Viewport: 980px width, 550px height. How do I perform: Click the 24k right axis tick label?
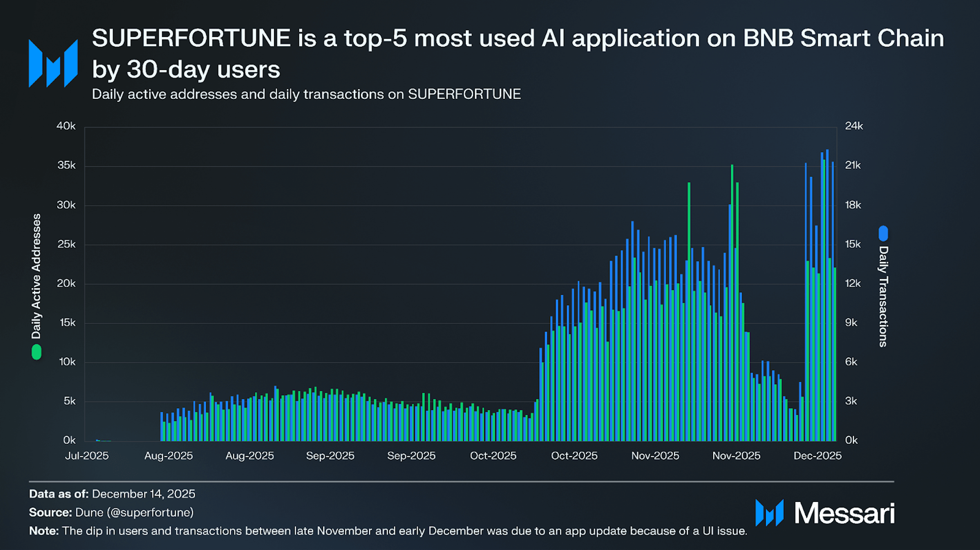(x=854, y=126)
